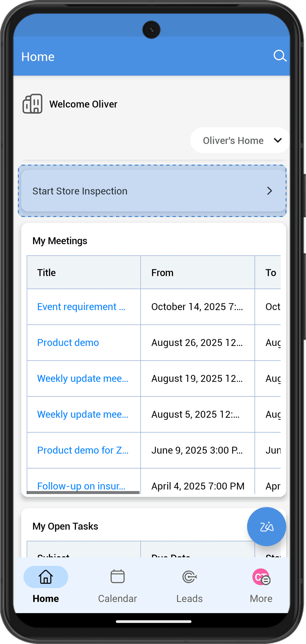Click the horizontal scrollbar in My Meetings
The image size is (306, 644).
83,493
